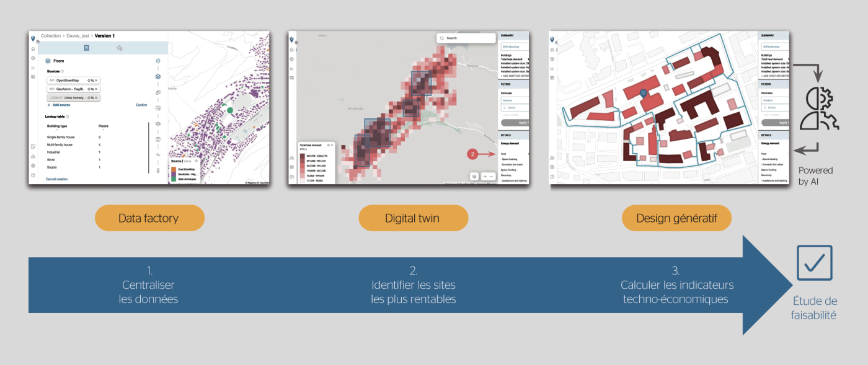Close the Total heat demand legend

click(x=332, y=145)
